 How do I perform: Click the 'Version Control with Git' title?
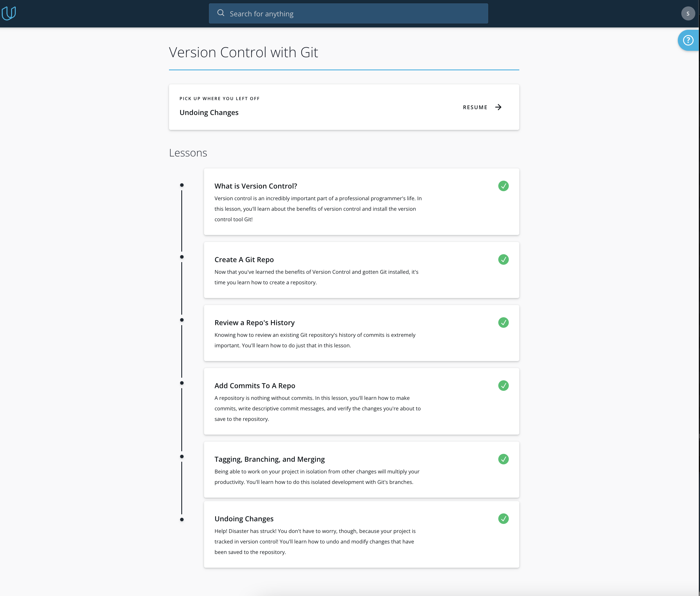[243, 52]
